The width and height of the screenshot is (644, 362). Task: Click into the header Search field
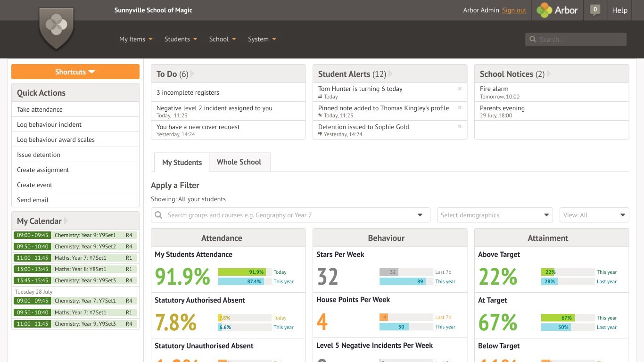(576, 40)
